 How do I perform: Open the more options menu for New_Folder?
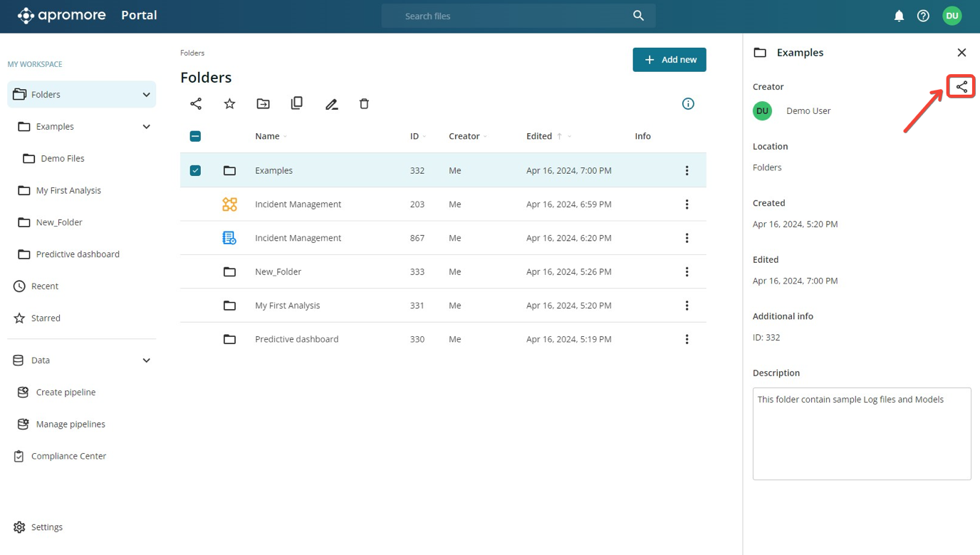pyautogui.click(x=687, y=271)
